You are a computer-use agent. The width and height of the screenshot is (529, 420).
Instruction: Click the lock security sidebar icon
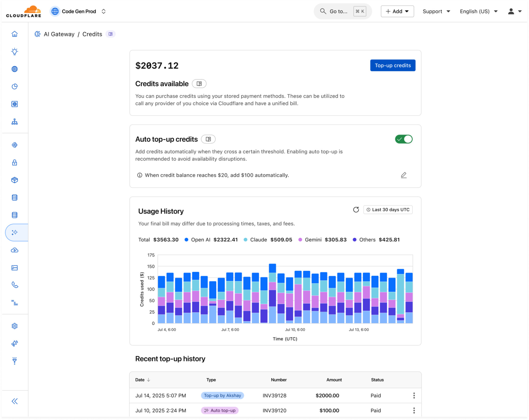15,162
